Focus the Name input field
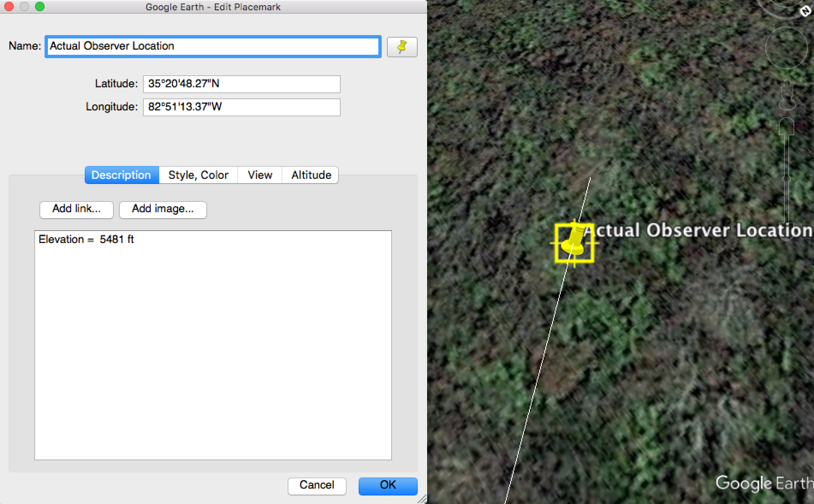The image size is (814, 504). point(213,46)
